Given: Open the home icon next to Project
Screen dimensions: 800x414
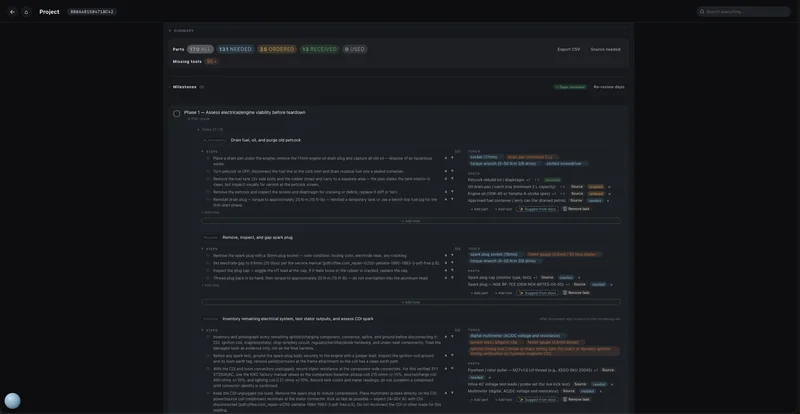Looking at the screenshot, I should (x=27, y=12).
